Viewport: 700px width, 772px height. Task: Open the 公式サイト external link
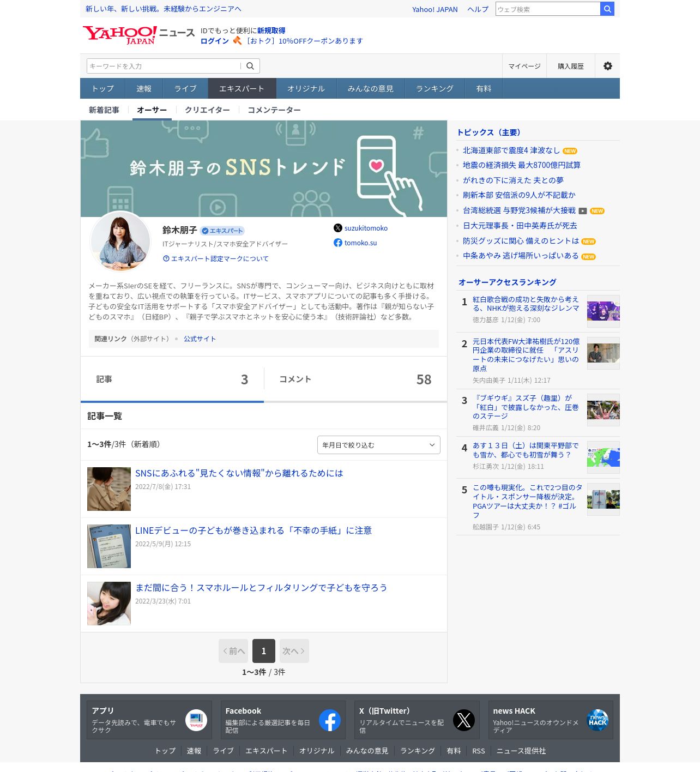[x=200, y=339]
